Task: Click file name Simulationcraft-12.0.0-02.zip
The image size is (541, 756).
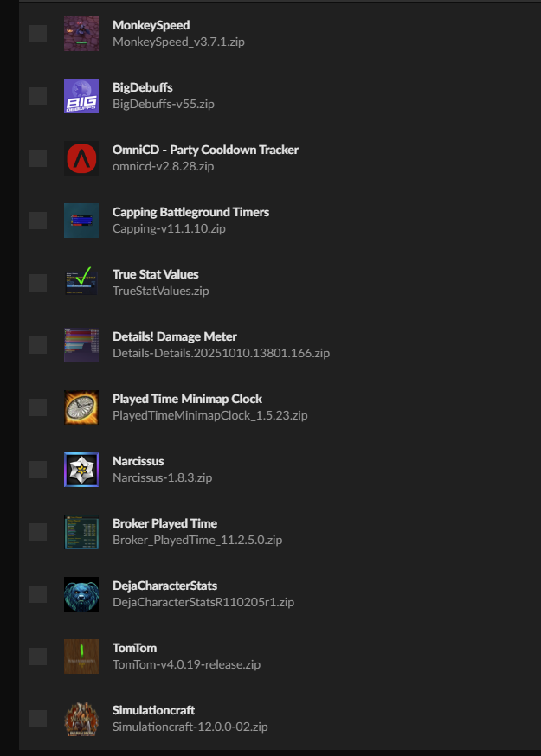Action: 190,727
